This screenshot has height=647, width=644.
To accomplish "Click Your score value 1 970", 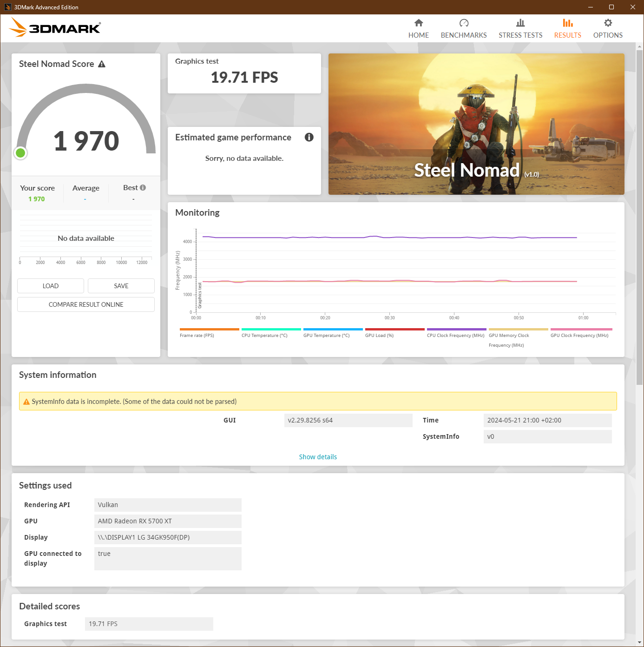I will [x=37, y=199].
